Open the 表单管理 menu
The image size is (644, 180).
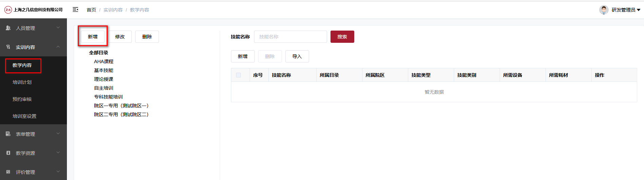pyautogui.click(x=33, y=134)
